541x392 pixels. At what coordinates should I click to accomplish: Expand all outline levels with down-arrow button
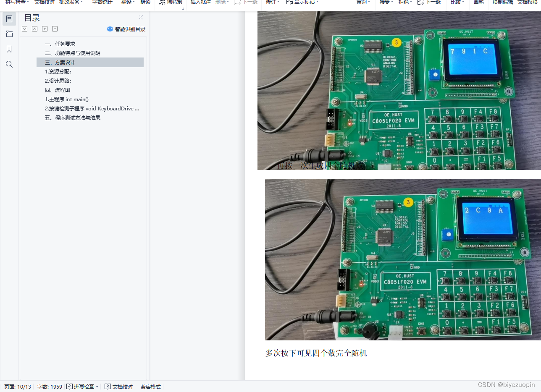tap(25, 29)
